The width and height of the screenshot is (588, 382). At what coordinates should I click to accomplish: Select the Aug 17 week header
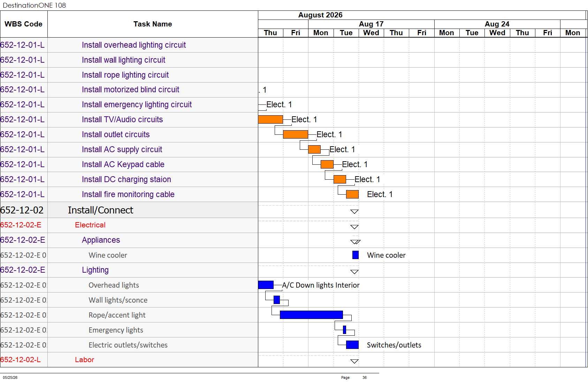(x=371, y=24)
